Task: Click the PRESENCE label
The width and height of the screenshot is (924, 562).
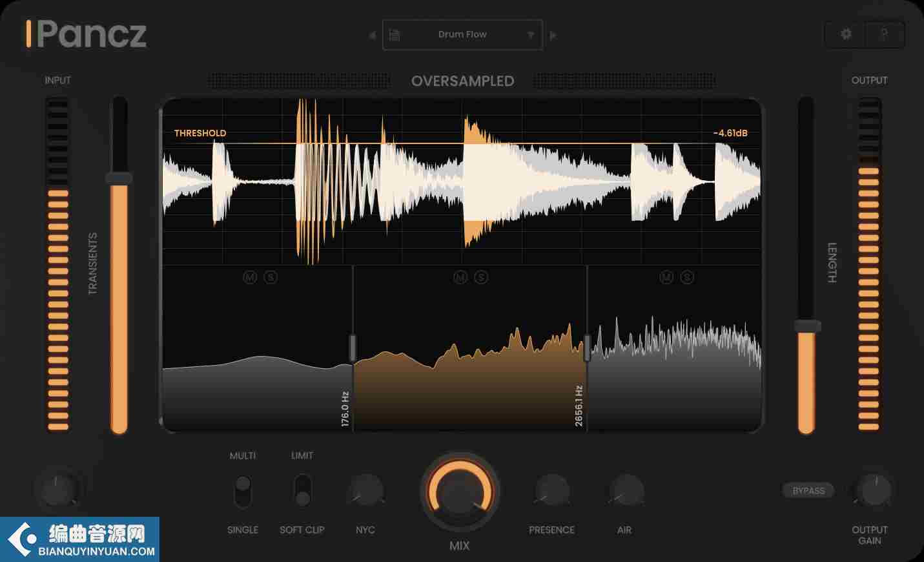Action: pos(551,530)
